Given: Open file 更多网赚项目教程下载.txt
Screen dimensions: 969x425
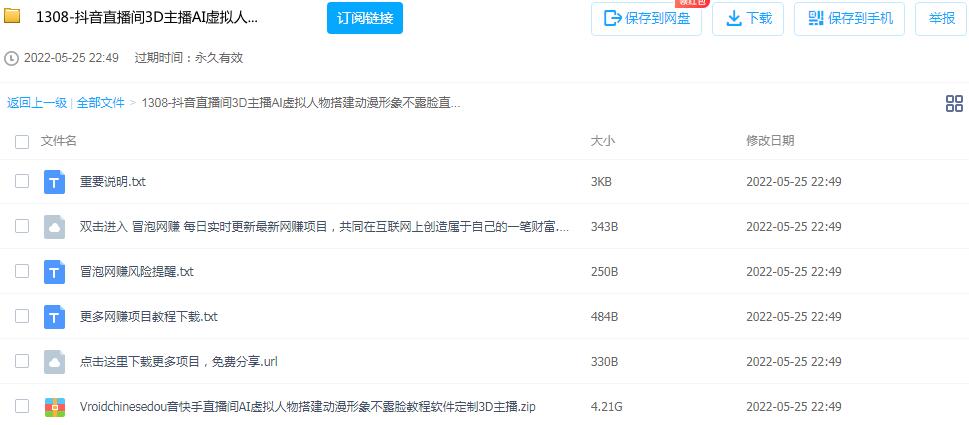Looking at the screenshot, I should [x=149, y=317].
